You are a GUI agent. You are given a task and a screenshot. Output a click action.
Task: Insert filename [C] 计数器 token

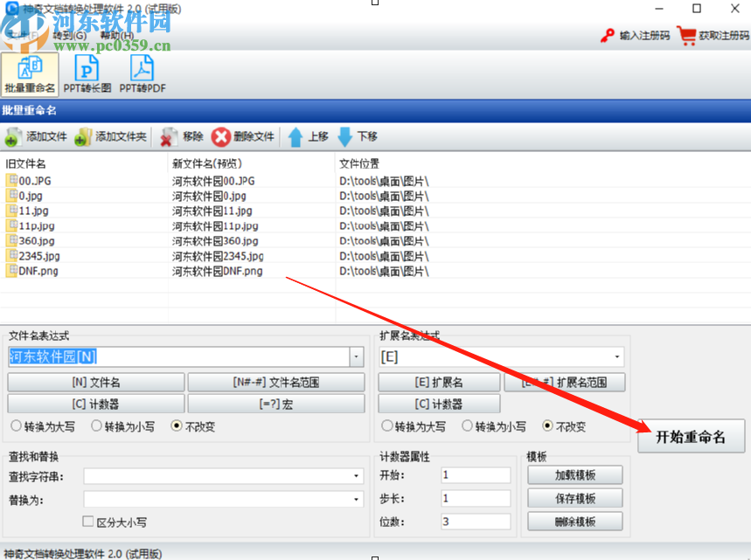click(x=96, y=404)
